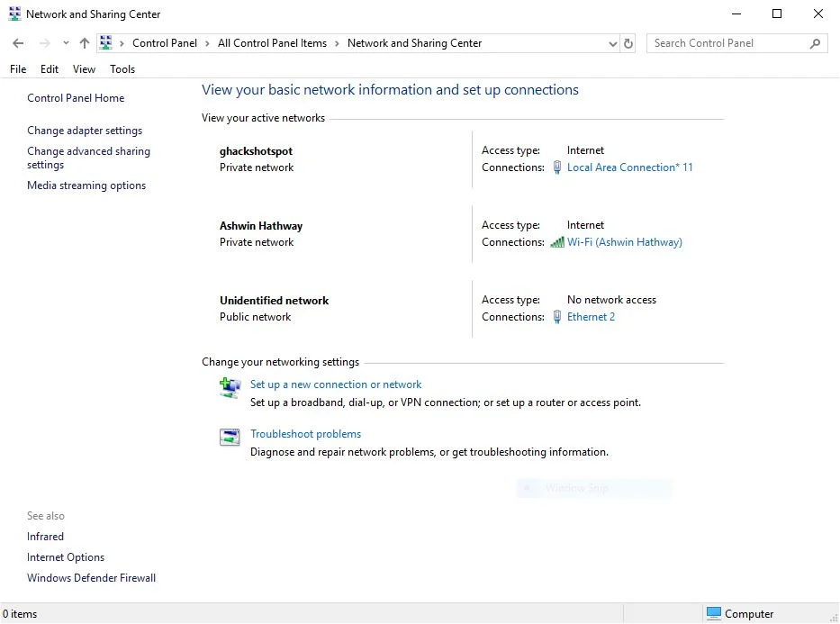Click the Back navigation arrow
This screenshot has width=840, height=624.
[18, 43]
